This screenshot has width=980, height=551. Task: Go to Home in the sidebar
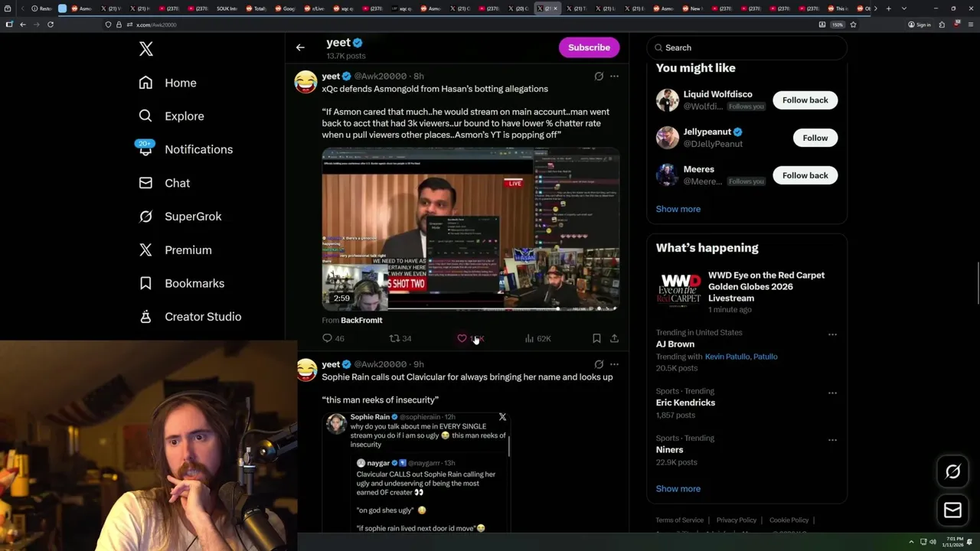click(x=168, y=83)
